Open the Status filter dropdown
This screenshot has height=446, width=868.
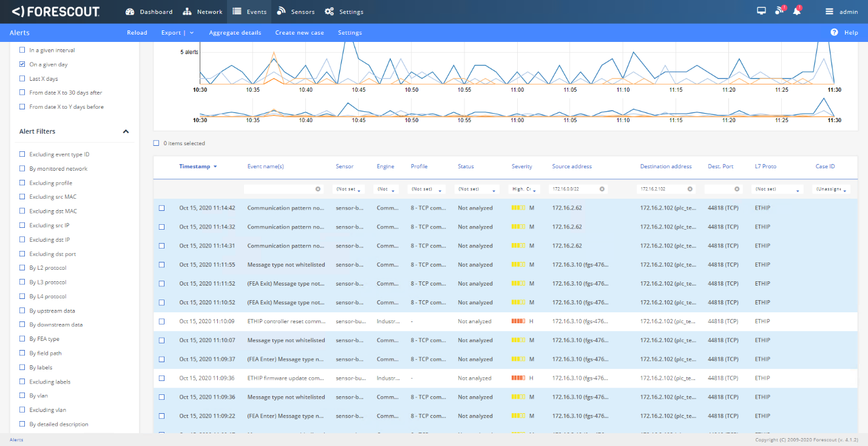(x=477, y=189)
